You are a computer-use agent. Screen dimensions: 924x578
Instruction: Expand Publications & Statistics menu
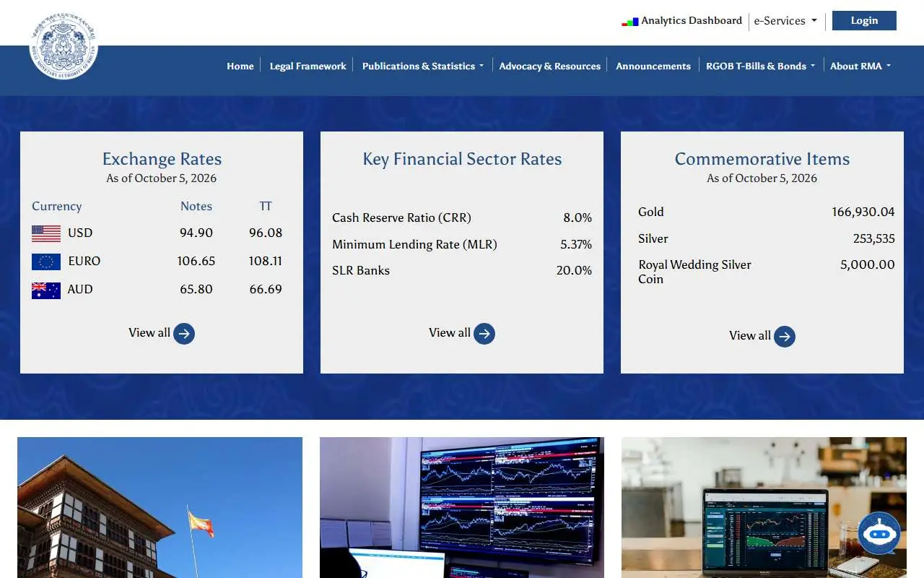[x=423, y=66]
